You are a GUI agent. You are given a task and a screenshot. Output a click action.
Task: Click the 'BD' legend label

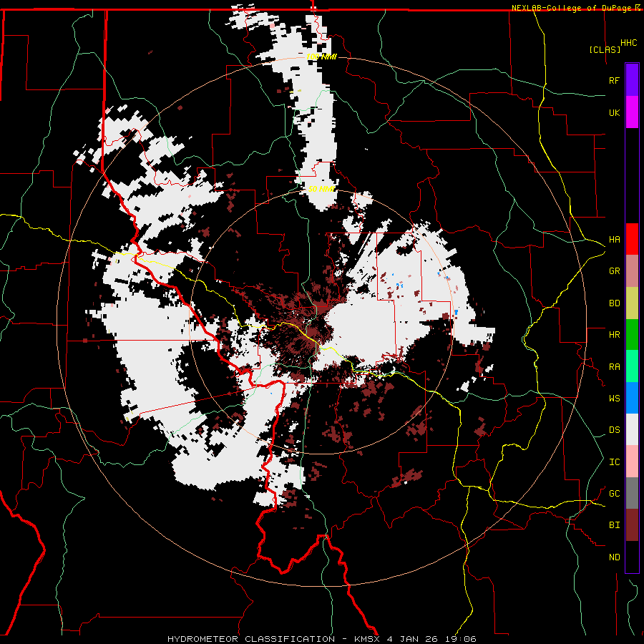[614, 303]
